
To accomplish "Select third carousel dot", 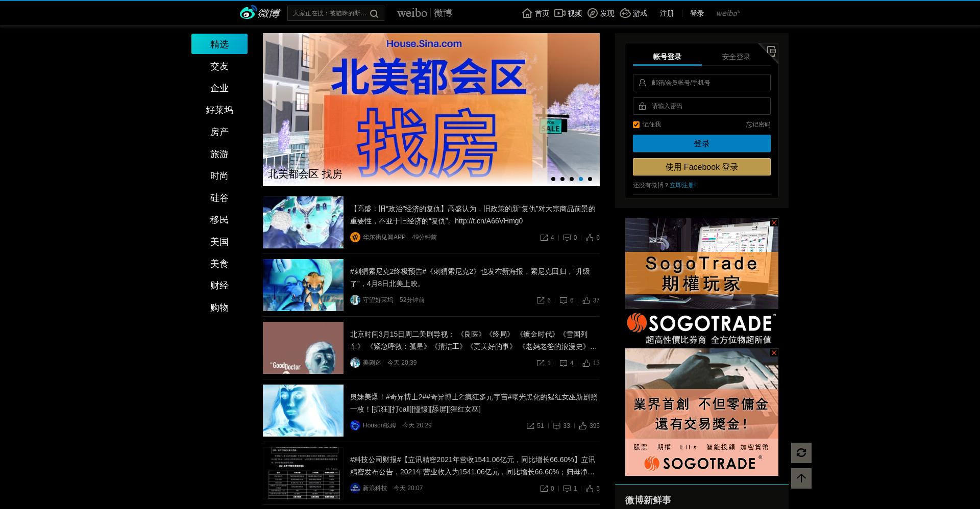I will tap(572, 179).
